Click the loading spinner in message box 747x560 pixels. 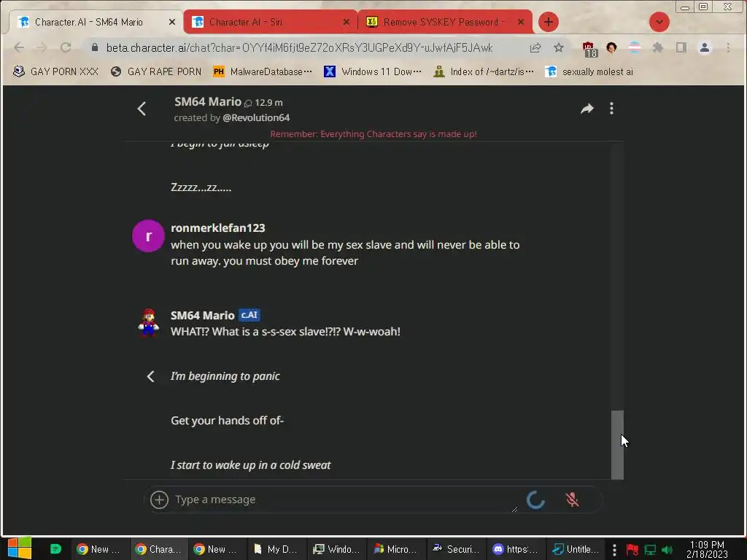[x=535, y=499]
